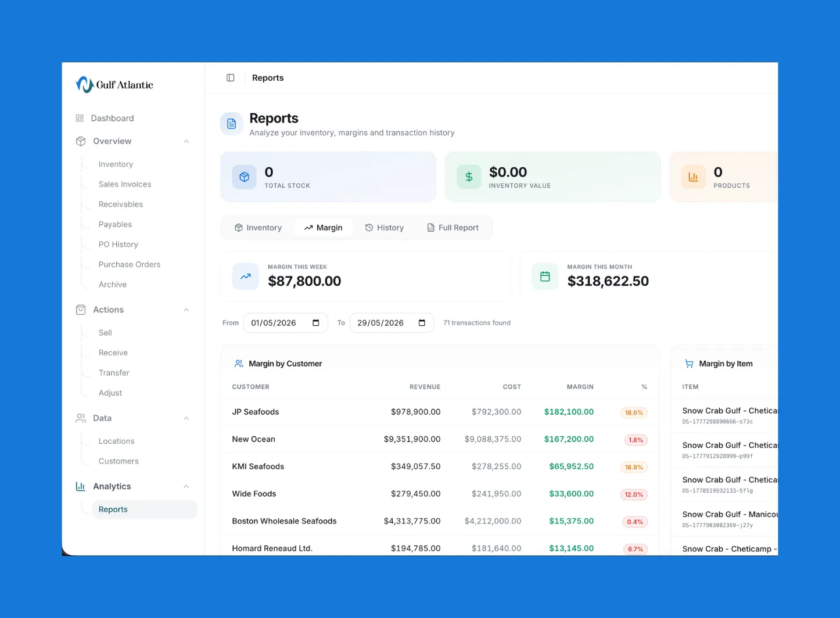Image resolution: width=840 pixels, height=618 pixels.
Task: Collapse the Actions section chevron
Action: pyautogui.click(x=186, y=310)
